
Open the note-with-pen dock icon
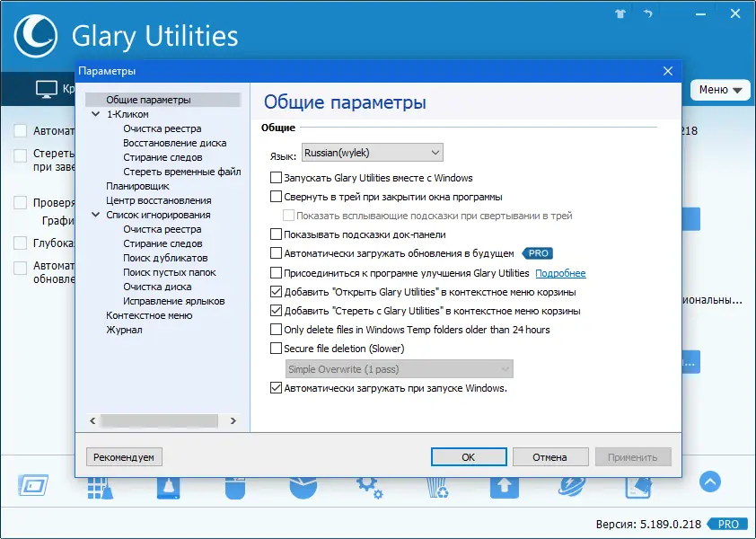coord(638,489)
